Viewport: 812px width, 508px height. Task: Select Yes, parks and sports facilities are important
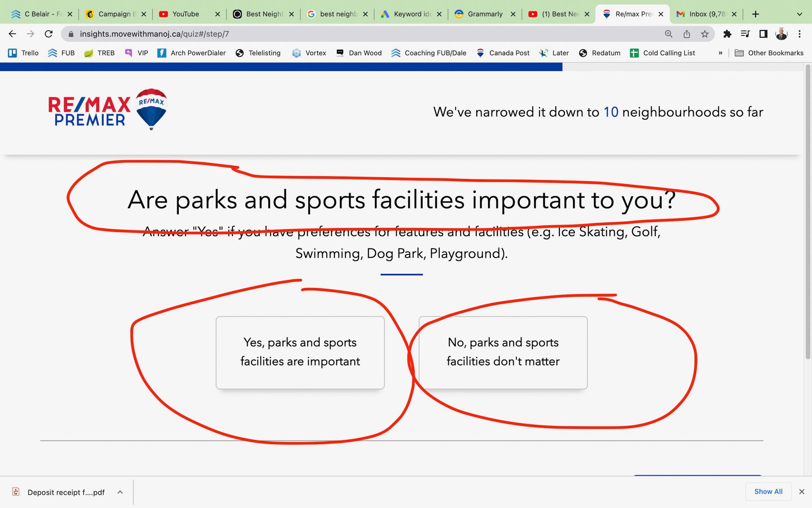click(300, 352)
